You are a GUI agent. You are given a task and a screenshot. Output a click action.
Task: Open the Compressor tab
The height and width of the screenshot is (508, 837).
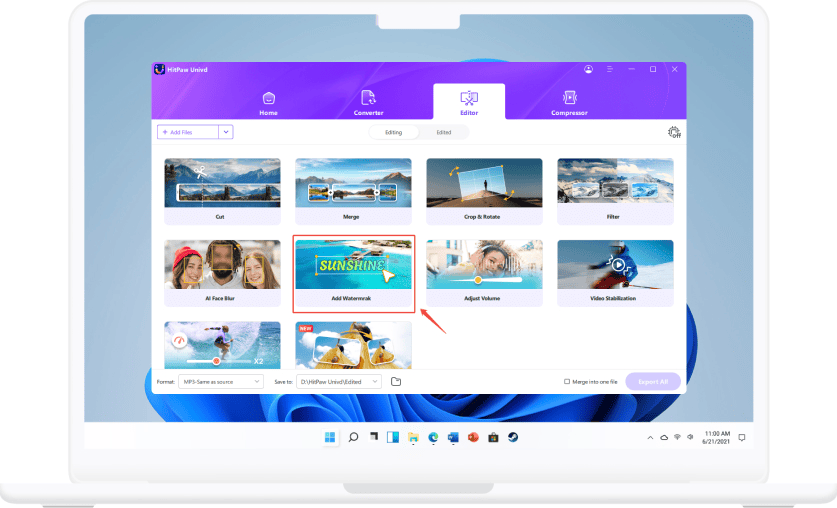569,104
